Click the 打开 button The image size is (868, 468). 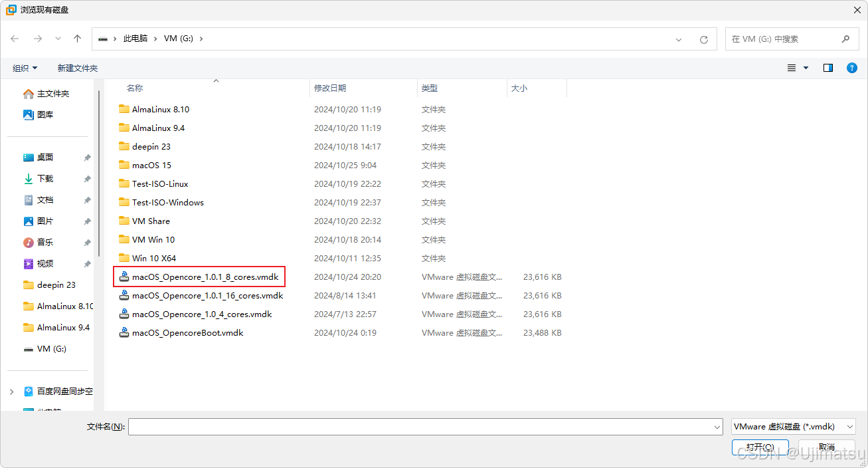click(760, 447)
